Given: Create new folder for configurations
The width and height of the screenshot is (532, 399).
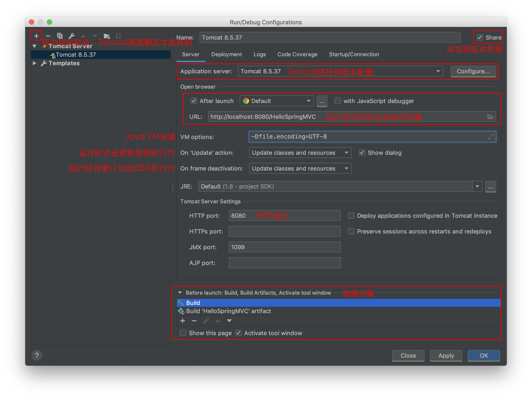Looking at the screenshot, I should point(107,36).
